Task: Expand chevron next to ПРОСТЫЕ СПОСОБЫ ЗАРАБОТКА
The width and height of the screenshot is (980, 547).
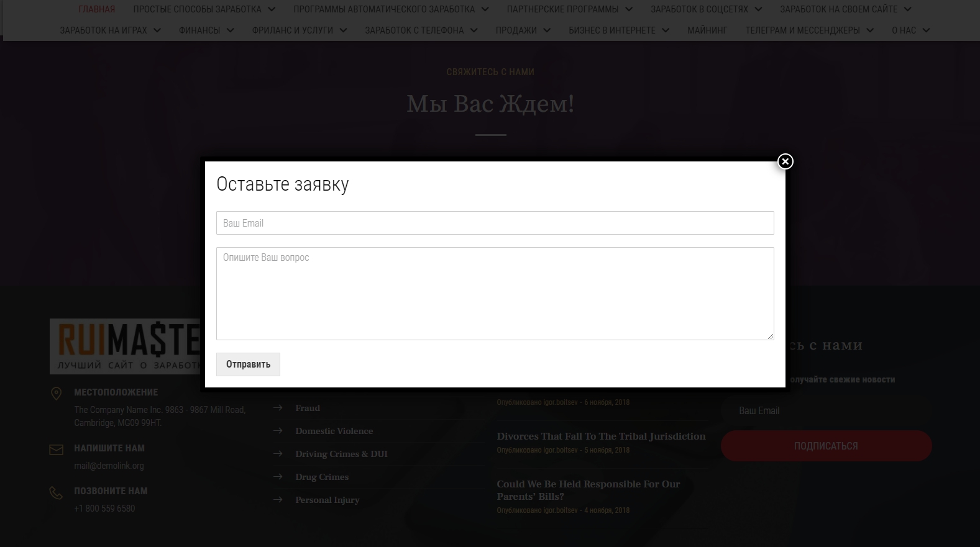Action: point(272,9)
